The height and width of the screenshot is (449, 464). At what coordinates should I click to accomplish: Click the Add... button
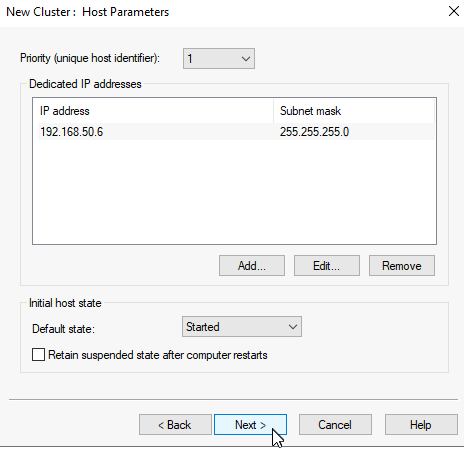pos(252,266)
